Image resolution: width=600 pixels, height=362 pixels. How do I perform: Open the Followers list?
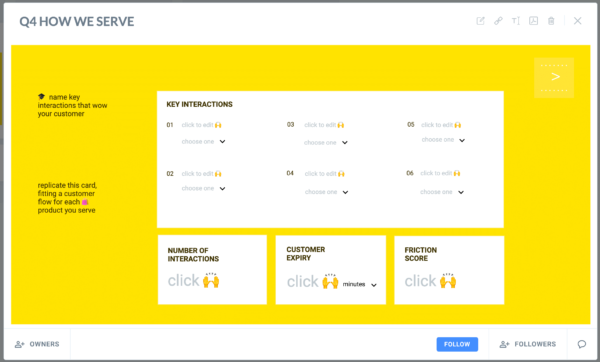pyautogui.click(x=528, y=344)
